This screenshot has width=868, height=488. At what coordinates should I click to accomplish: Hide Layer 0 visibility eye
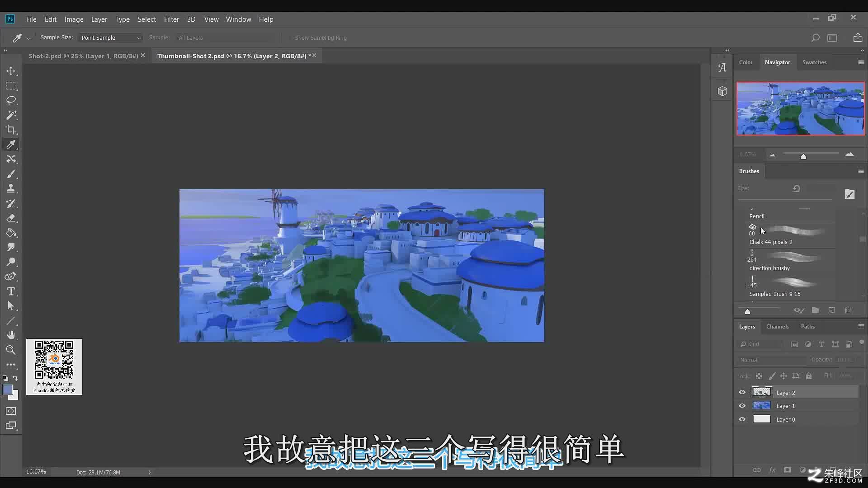[742, 419]
